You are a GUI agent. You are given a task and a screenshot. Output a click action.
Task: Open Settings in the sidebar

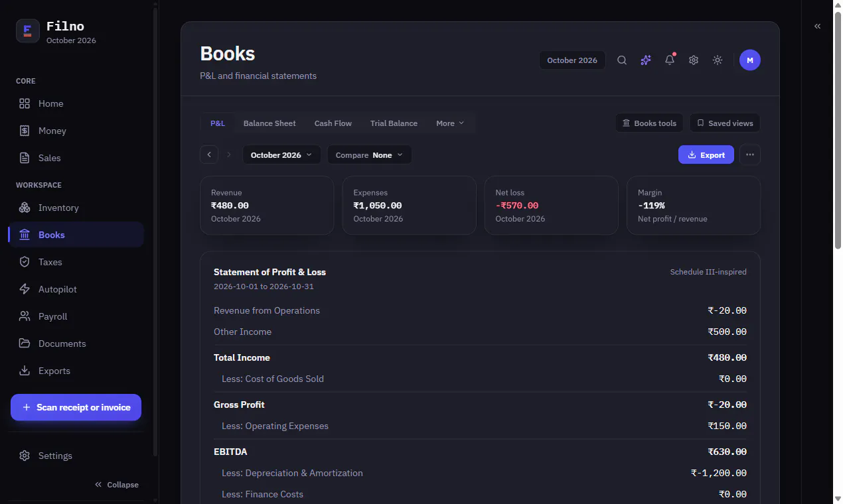pyautogui.click(x=76, y=456)
